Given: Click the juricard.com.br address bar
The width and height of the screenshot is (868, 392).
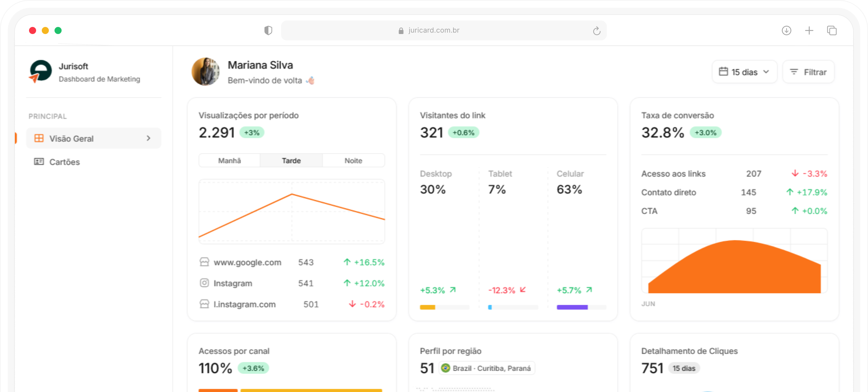Looking at the screenshot, I should (x=444, y=30).
